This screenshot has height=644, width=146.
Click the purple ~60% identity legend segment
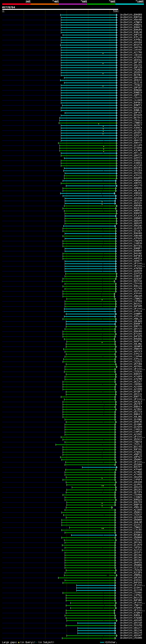[x=73, y=4]
